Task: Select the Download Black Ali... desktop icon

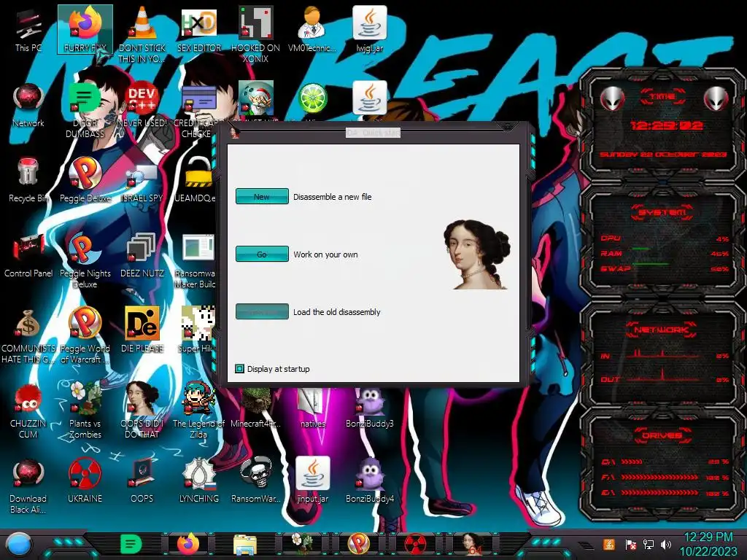Action: point(28,486)
